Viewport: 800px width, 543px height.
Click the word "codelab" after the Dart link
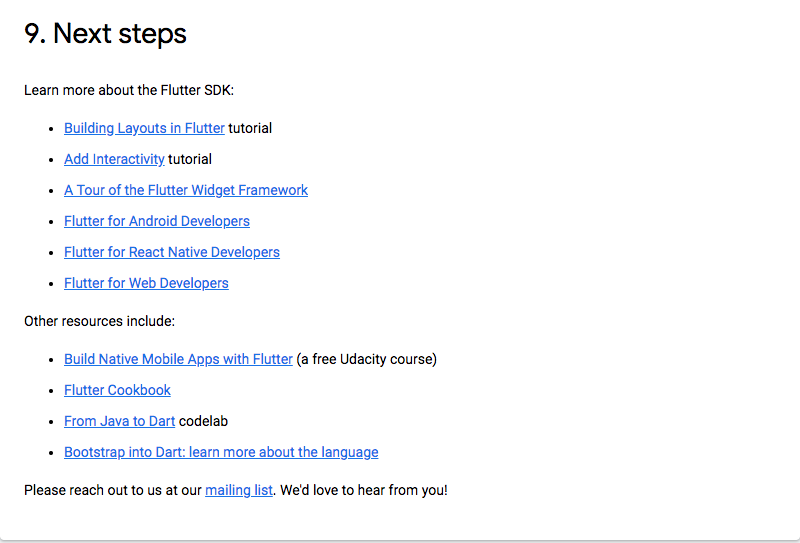coord(204,421)
